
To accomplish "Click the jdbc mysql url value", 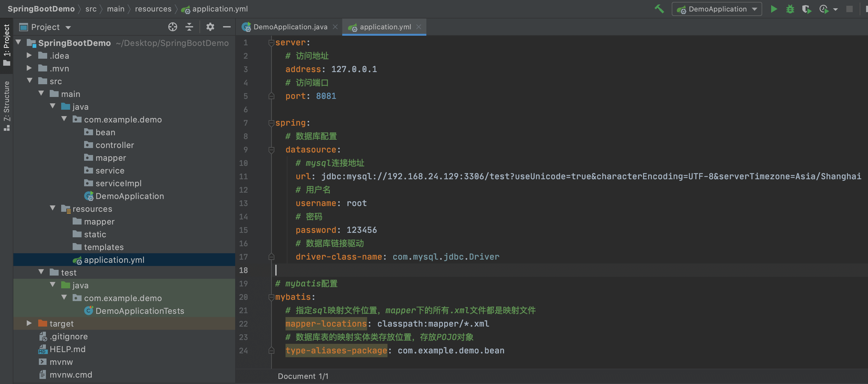I will [591, 176].
